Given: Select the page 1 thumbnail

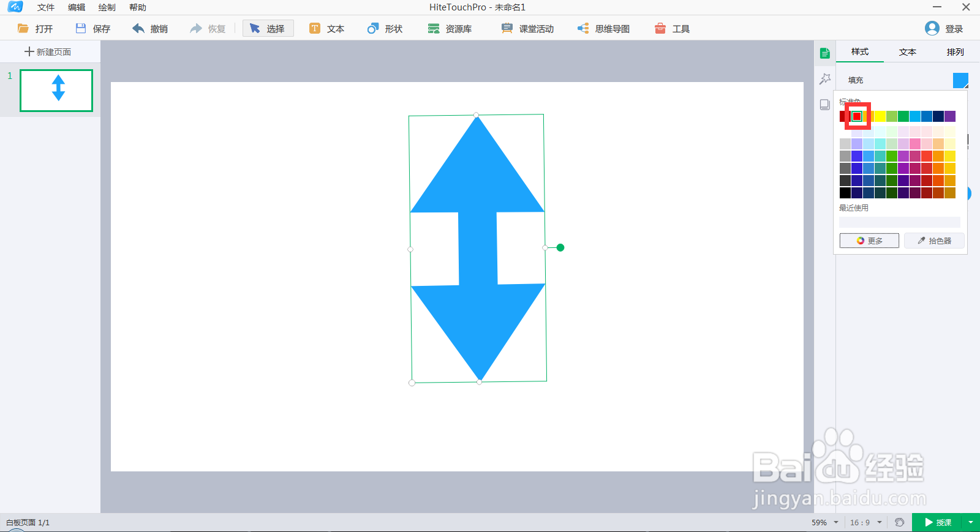Looking at the screenshot, I should [56, 91].
